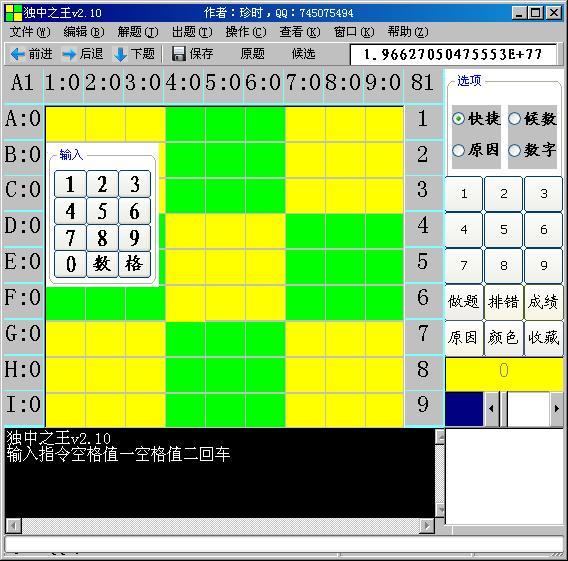The height and width of the screenshot is (561, 568).
Task: Click number 2 in the right-side number pad
Action: [x=504, y=194]
